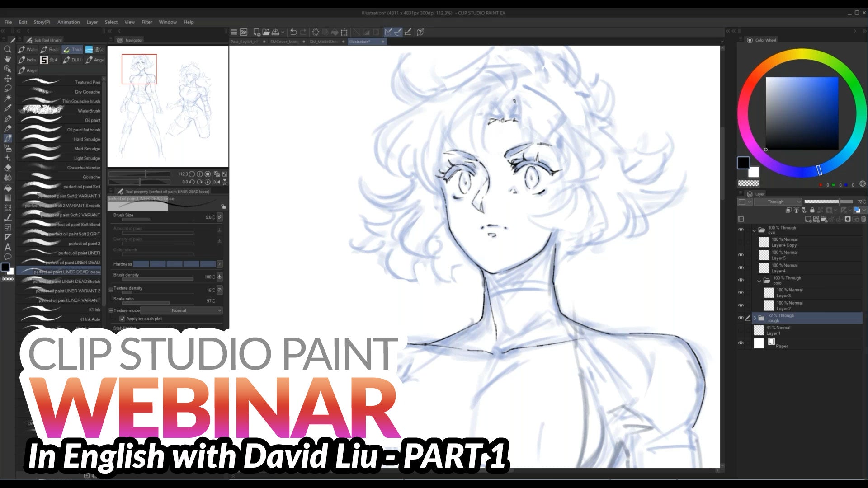Open the Texture mode Normal dropdown

point(181,310)
